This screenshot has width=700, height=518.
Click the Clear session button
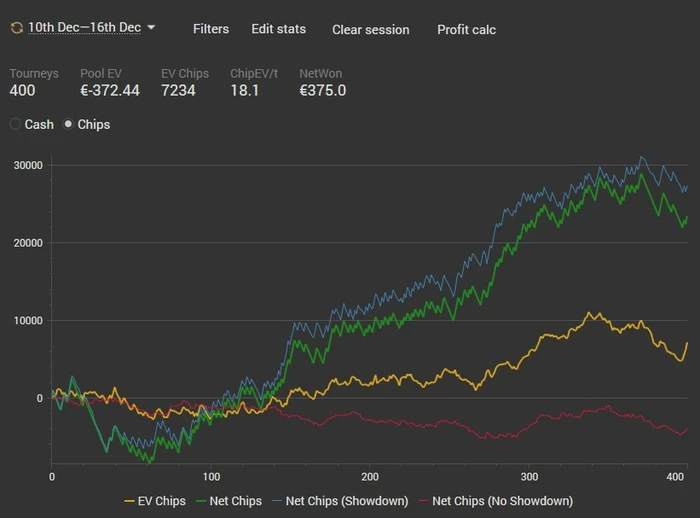[371, 29]
